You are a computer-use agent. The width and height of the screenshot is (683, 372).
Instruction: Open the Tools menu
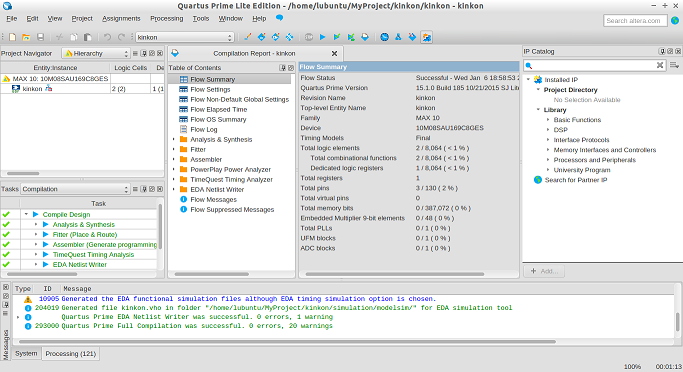coord(201,18)
